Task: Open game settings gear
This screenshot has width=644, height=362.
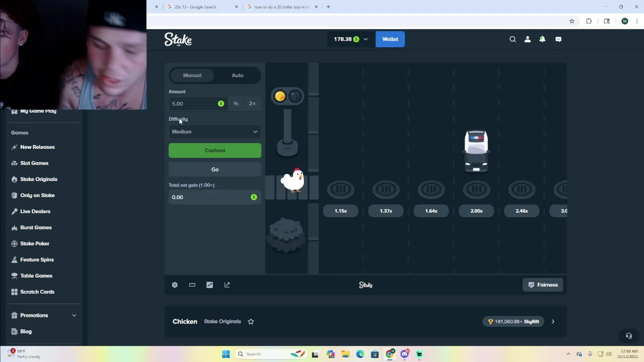Action: tap(175, 285)
